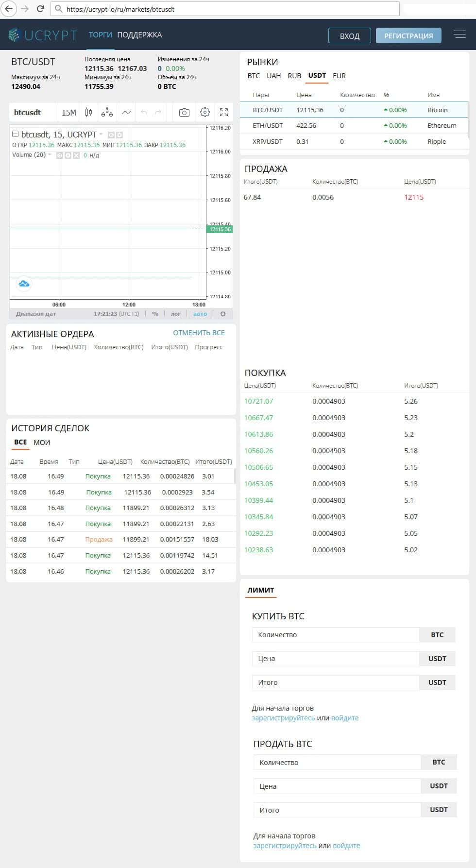
Task: Reload the page in browser
Action: [x=41, y=9]
